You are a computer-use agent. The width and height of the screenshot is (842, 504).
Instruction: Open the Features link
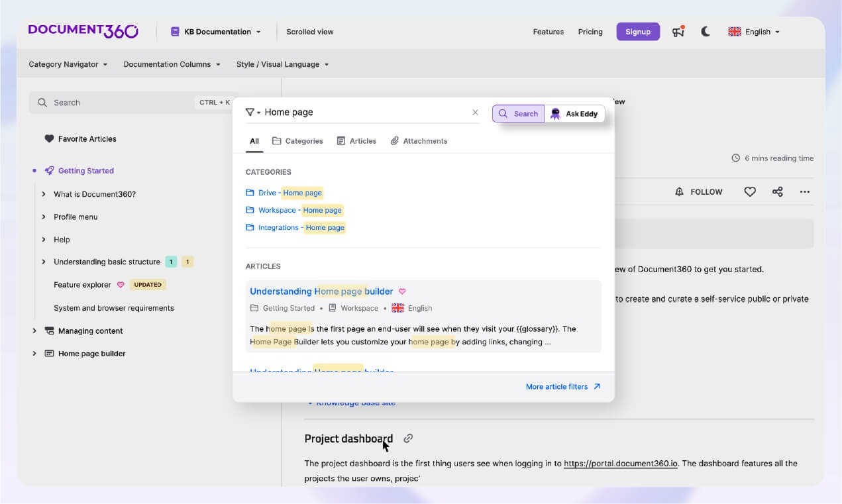pyautogui.click(x=548, y=32)
